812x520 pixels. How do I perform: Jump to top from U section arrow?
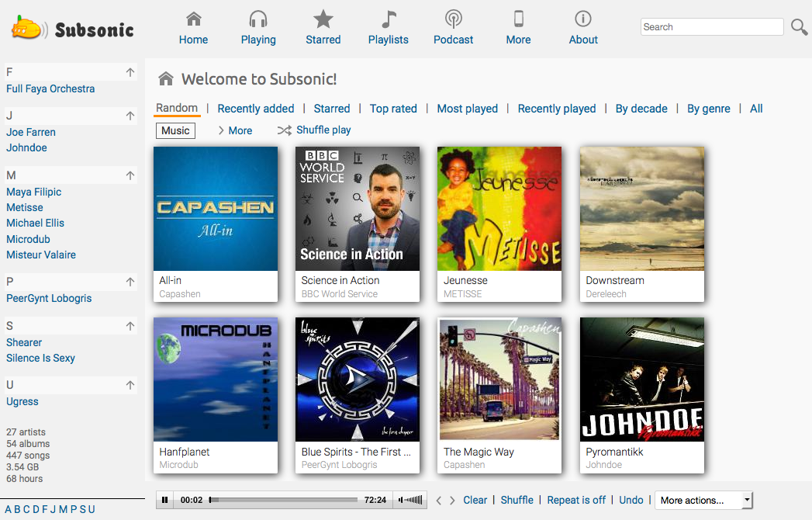130,385
